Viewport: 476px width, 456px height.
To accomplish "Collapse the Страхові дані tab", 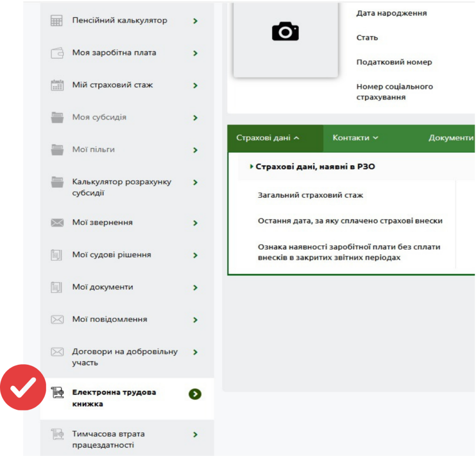I will 275,138.
